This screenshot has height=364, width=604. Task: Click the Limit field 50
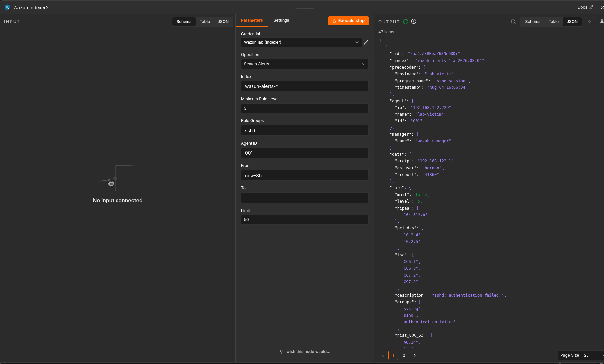point(305,220)
